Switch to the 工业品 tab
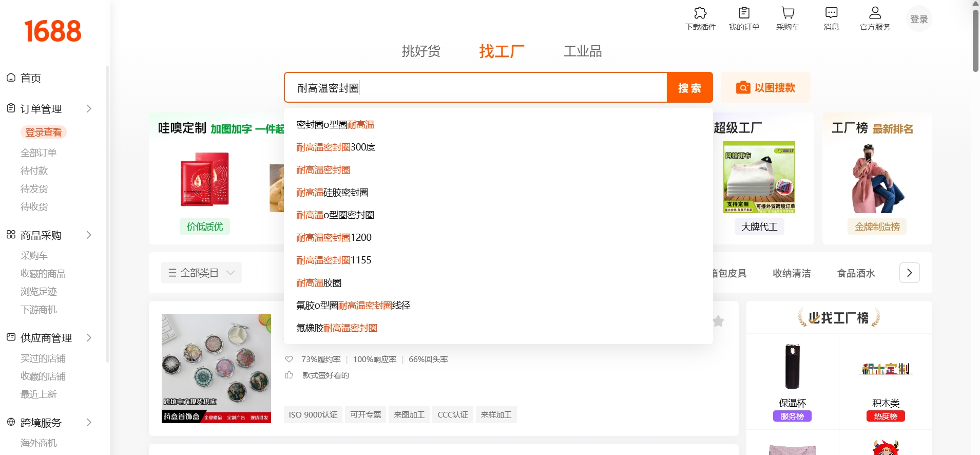980x455 pixels. pos(583,51)
